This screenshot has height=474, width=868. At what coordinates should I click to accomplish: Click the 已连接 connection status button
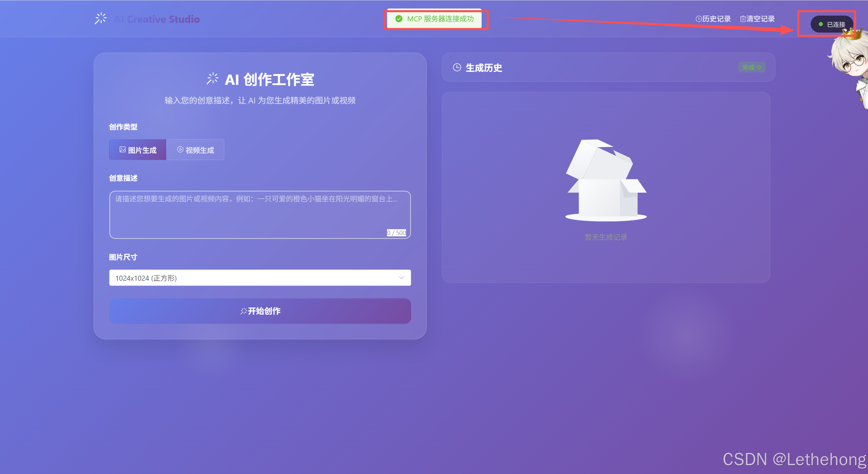pos(831,24)
